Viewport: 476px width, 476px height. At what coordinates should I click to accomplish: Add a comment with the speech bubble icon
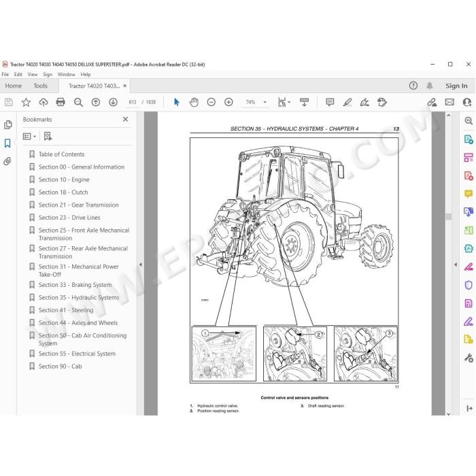[330, 102]
